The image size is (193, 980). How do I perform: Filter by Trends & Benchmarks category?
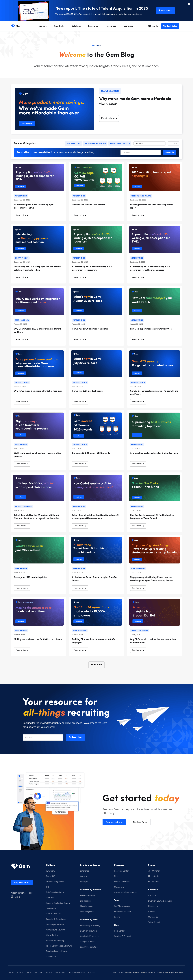[120, 143]
